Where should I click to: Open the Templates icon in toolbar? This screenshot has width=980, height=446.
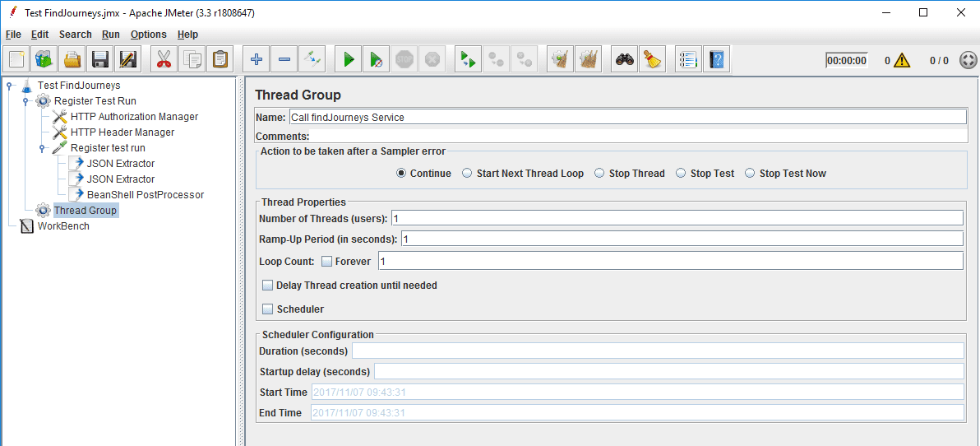tap(44, 60)
